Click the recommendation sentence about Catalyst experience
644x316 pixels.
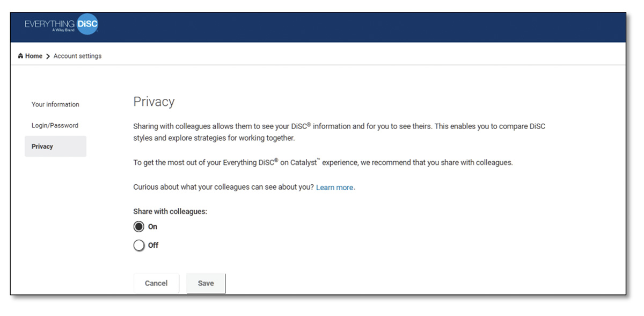[x=323, y=162]
